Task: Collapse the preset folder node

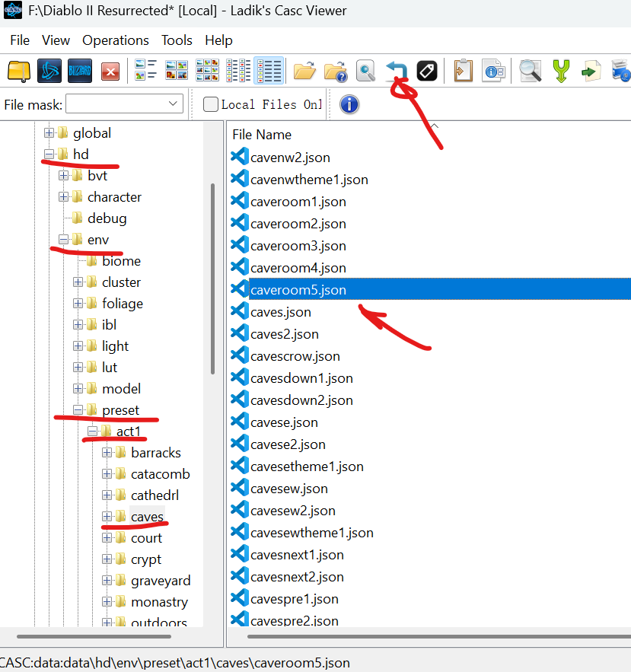Action: tap(78, 410)
